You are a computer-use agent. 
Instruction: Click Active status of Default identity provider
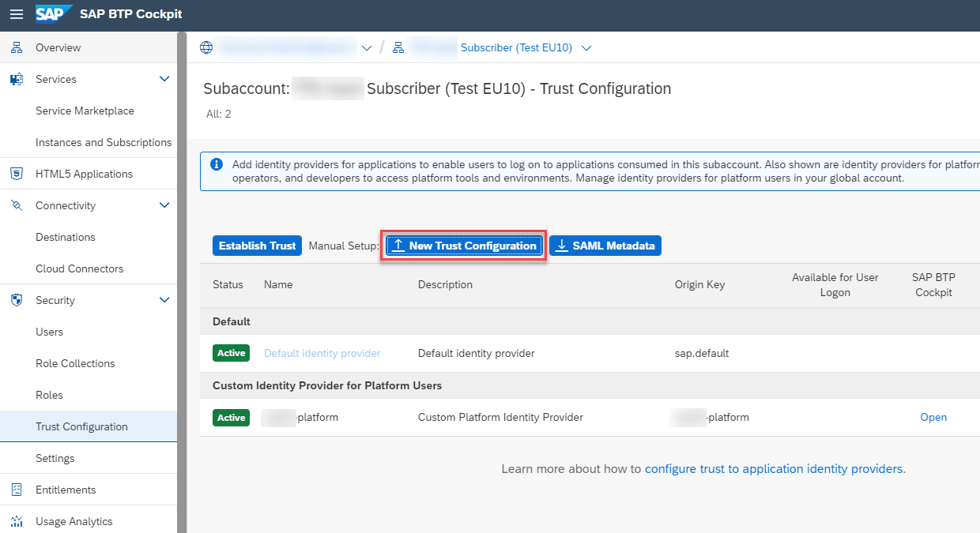(x=231, y=353)
